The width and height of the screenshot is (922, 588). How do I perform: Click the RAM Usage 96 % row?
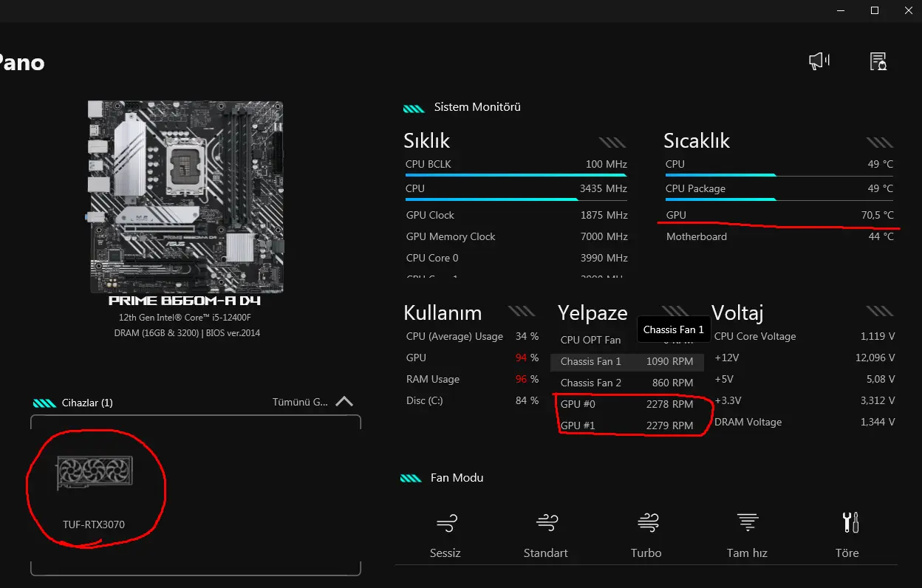coord(472,380)
